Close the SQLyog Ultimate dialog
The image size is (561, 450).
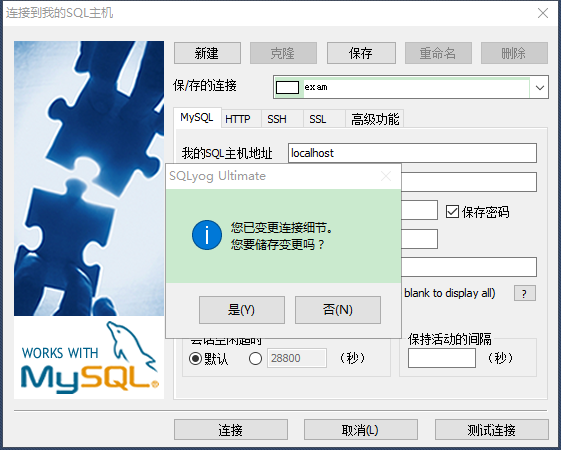click(x=386, y=176)
